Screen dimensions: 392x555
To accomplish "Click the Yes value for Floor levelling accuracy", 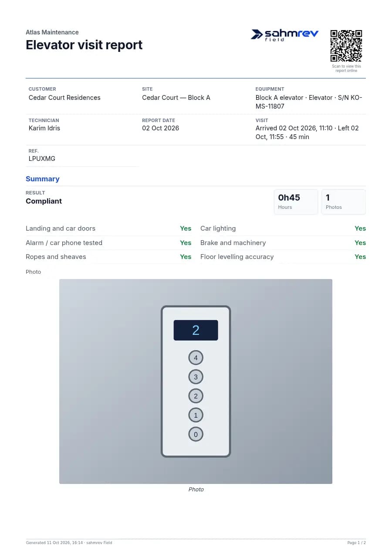I will coord(360,257).
